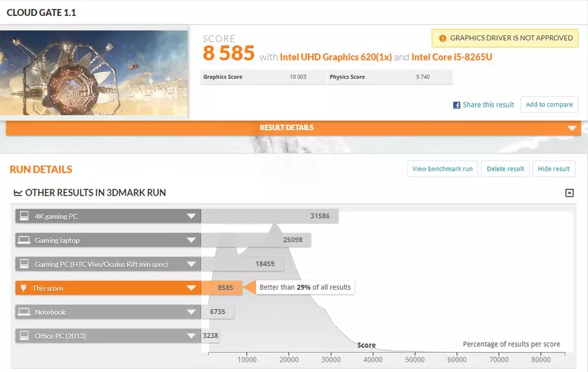Image resolution: width=588 pixels, height=372 pixels.
Task: Click the warning icon in the driver notice
Action: click(x=441, y=38)
